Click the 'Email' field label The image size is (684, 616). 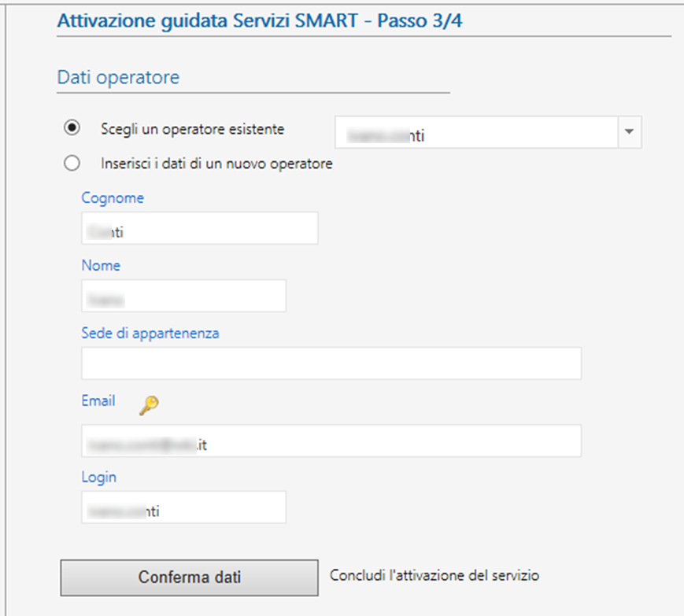point(98,400)
